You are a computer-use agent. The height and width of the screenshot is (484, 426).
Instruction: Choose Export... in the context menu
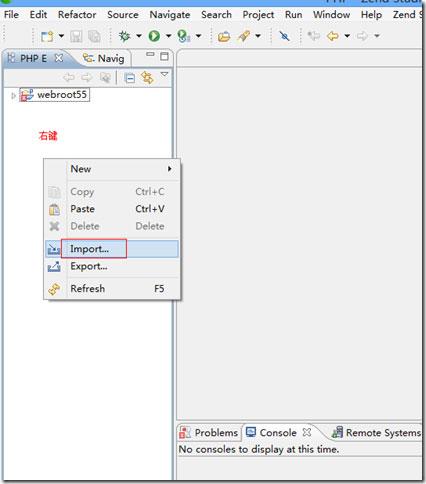click(113, 266)
